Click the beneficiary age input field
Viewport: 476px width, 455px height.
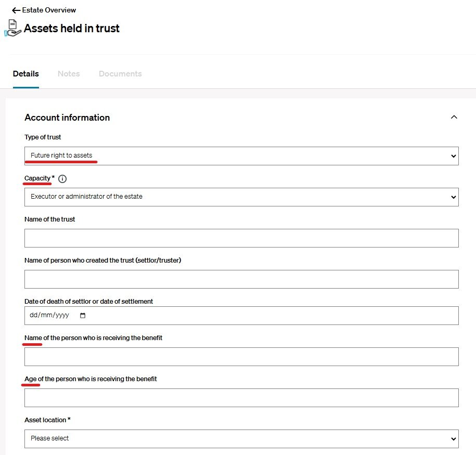[241, 398]
